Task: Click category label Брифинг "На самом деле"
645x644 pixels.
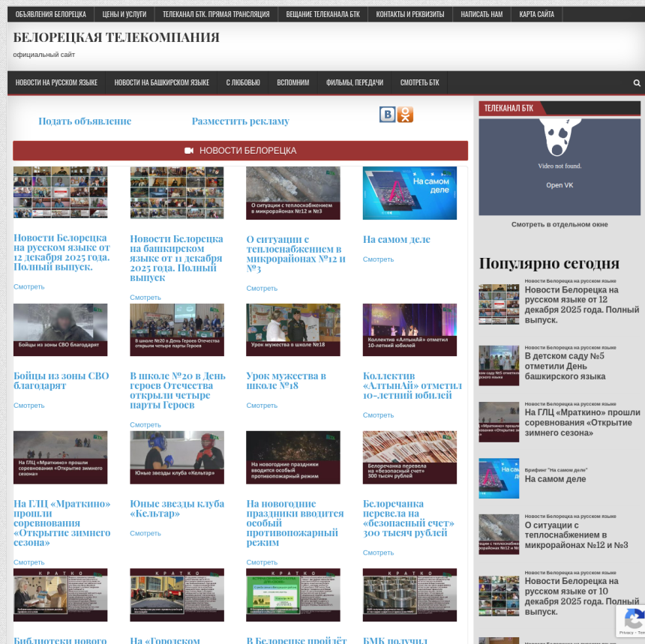Action: pyautogui.click(x=556, y=469)
